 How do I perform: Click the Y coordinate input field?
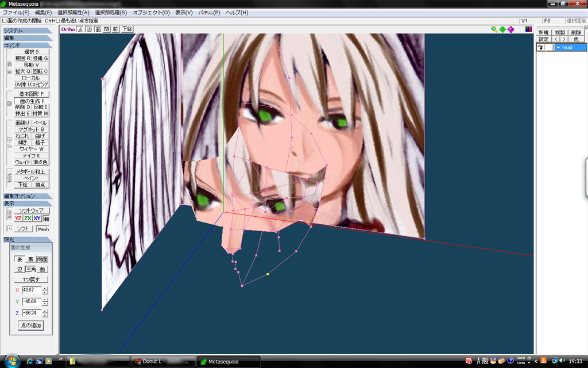pyautogui.click(x=32, y=301)
